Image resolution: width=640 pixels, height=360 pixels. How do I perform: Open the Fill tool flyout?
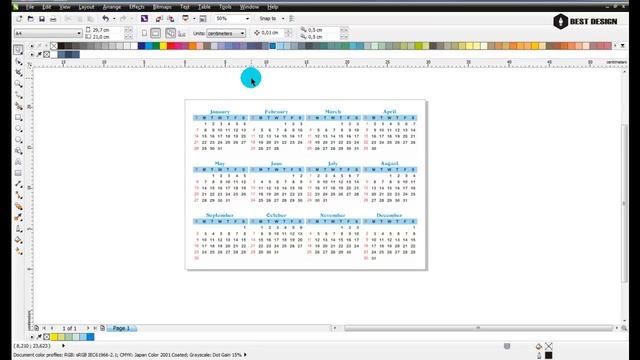18,240
